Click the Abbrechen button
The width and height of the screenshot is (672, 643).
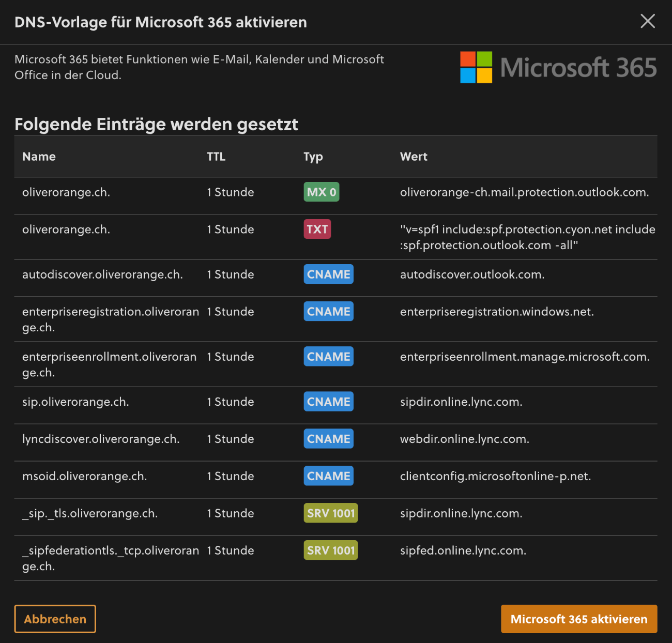pyautogui.click(x=55, y=619)
